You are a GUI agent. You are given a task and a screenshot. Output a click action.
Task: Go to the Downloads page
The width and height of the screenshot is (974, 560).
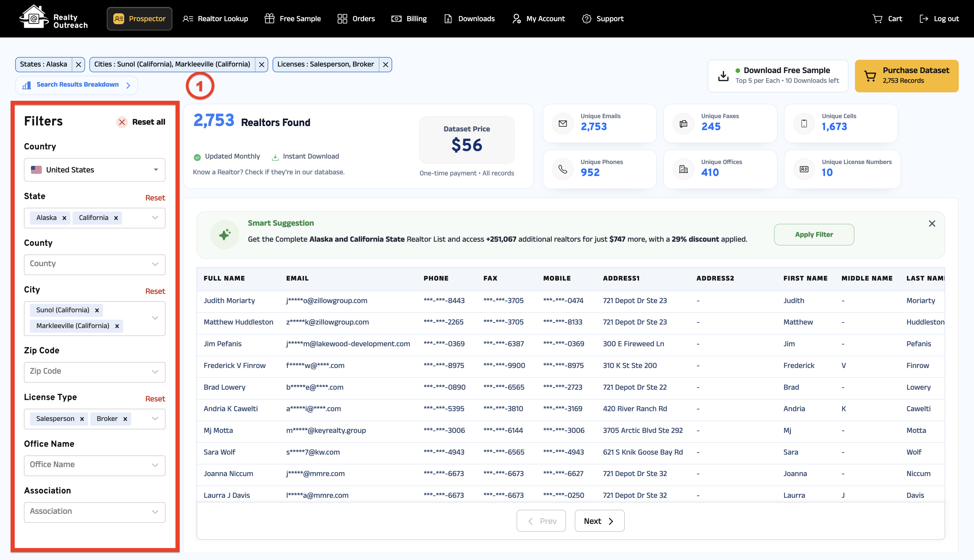click(469, 18)
